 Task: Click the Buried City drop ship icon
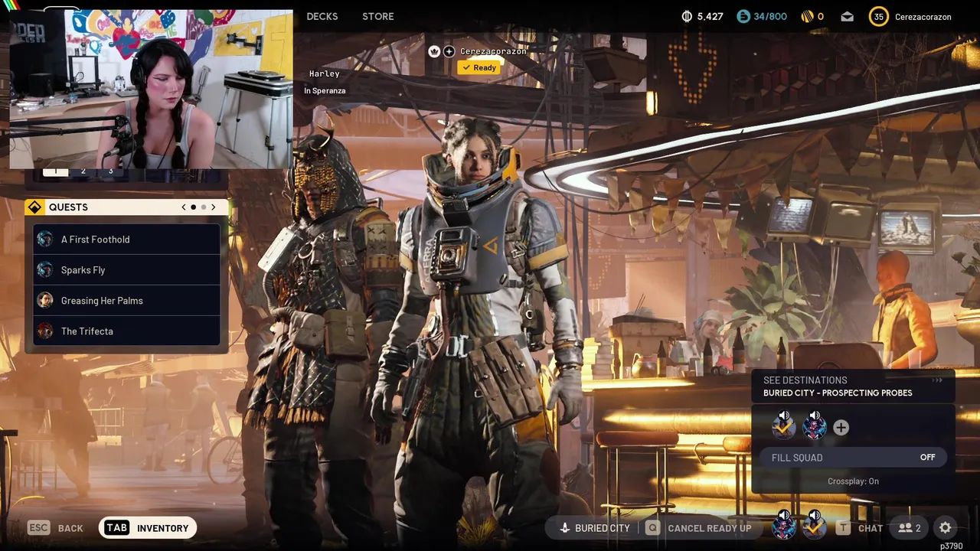tap(565, 528)
